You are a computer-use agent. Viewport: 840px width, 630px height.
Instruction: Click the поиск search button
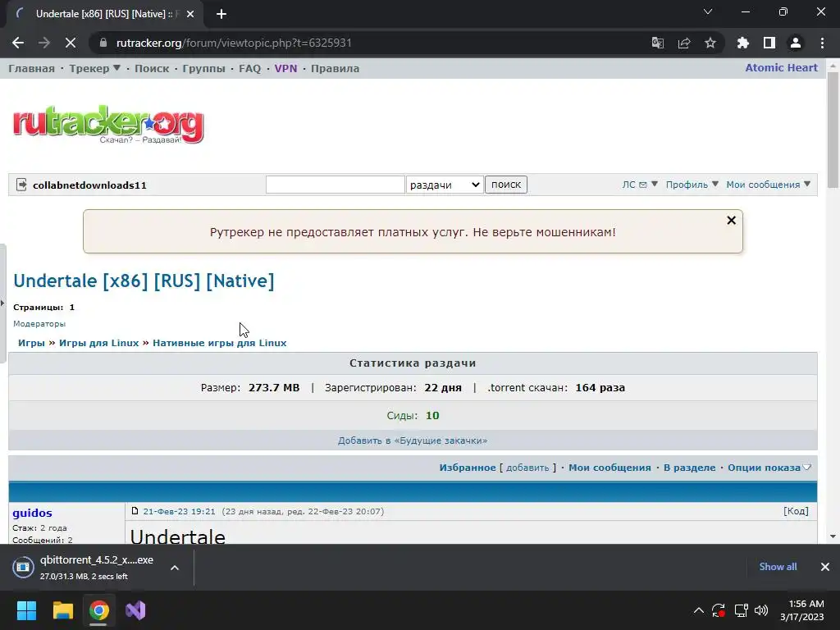[505, 185]
